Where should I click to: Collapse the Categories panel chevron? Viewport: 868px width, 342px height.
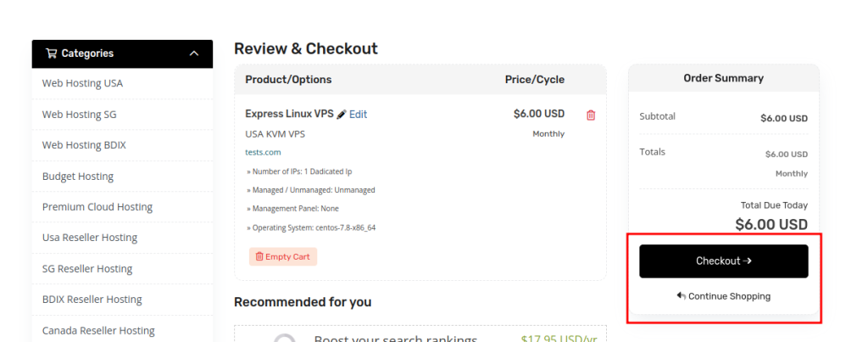tap(194, 53)
